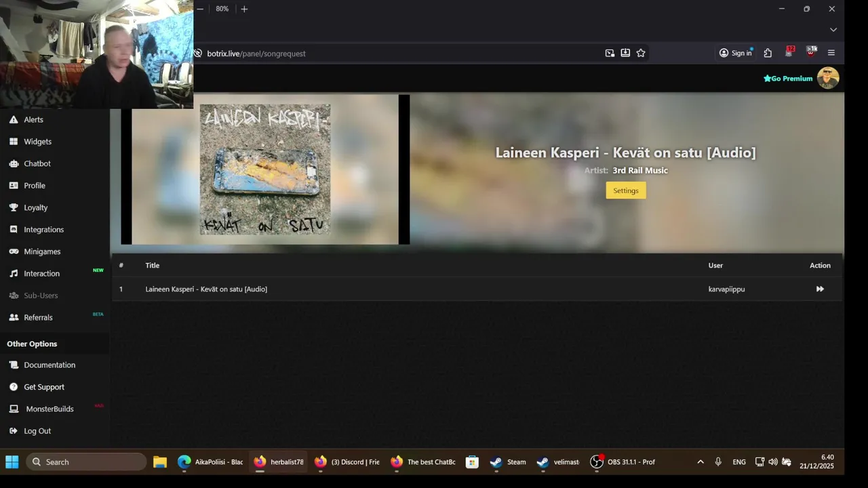Click the Interaction music note icon
Screen dimensions: 868x488
coord(14,274)
